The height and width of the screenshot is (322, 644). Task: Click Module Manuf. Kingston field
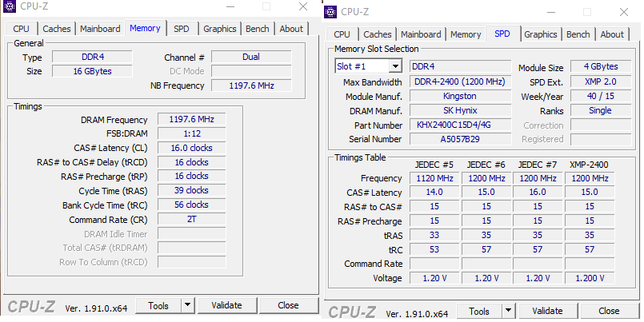tap(461, 97)
